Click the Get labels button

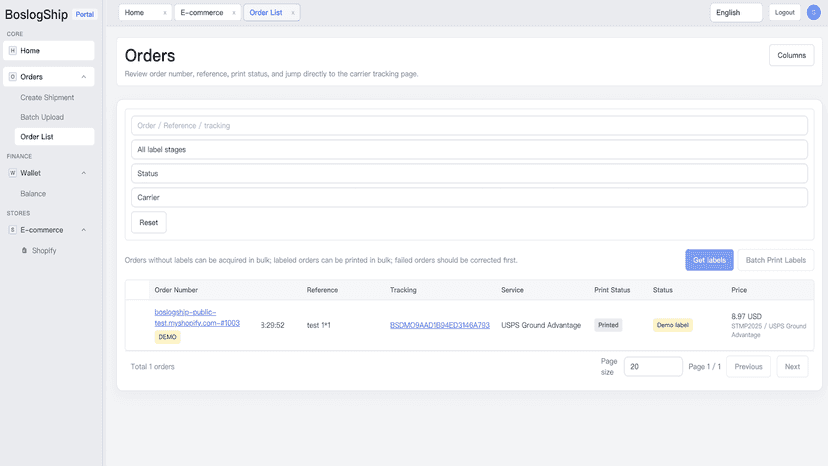[x=709, y=260]
